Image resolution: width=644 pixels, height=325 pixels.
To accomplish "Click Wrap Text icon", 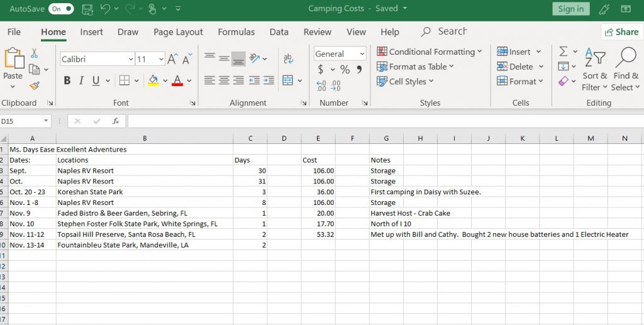I will coord(288,59).
